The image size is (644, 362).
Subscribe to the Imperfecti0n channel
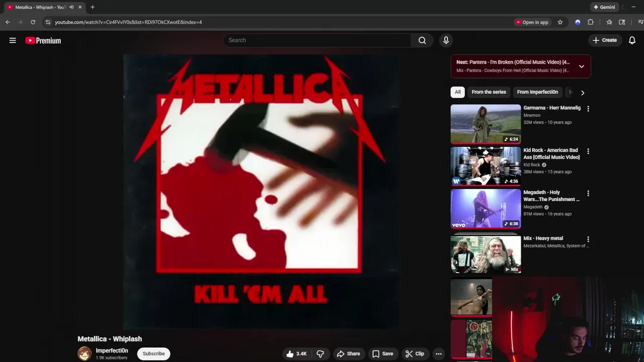pos(153,353)
